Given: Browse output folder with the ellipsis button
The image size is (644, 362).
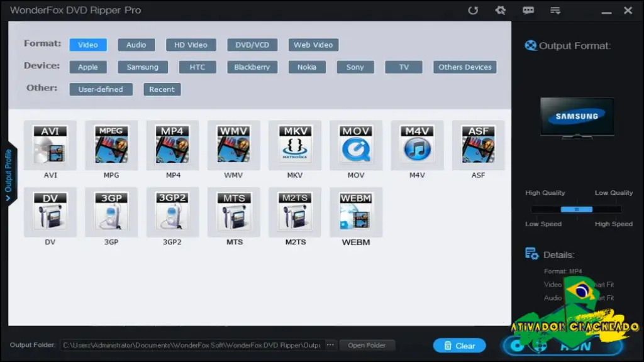Looking at the screenshot, I should [x=330, y=345].
